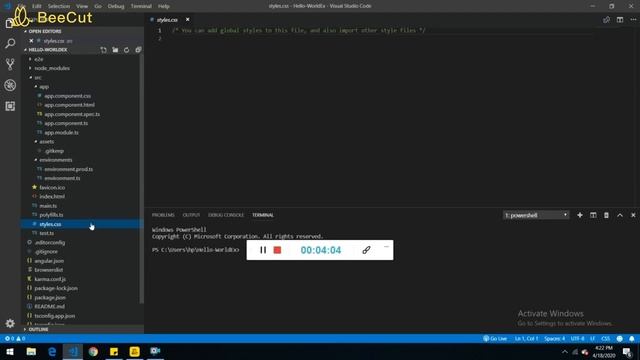Open app.module.ts file
Image resolution: width=640 pixels, height=360 pixels.
tap(61, 133)
